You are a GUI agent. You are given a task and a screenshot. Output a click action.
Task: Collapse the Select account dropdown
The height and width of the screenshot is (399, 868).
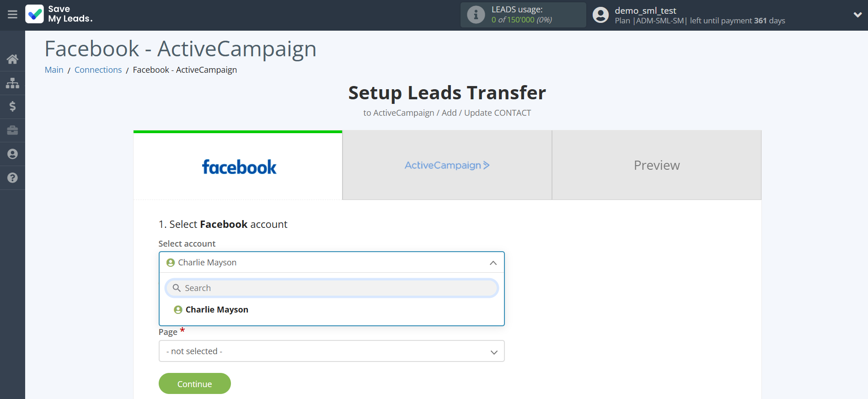coord(493,263)
